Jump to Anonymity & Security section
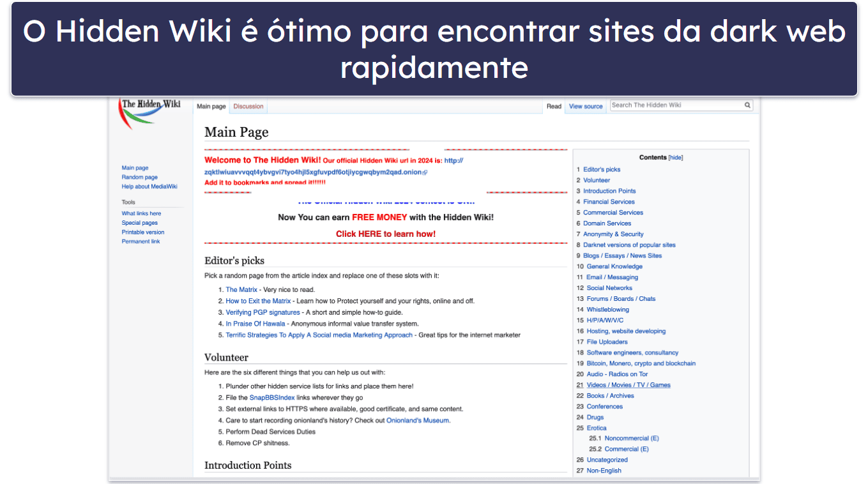The height and width of the screenshot is (484, 868). tap(613, 234)
